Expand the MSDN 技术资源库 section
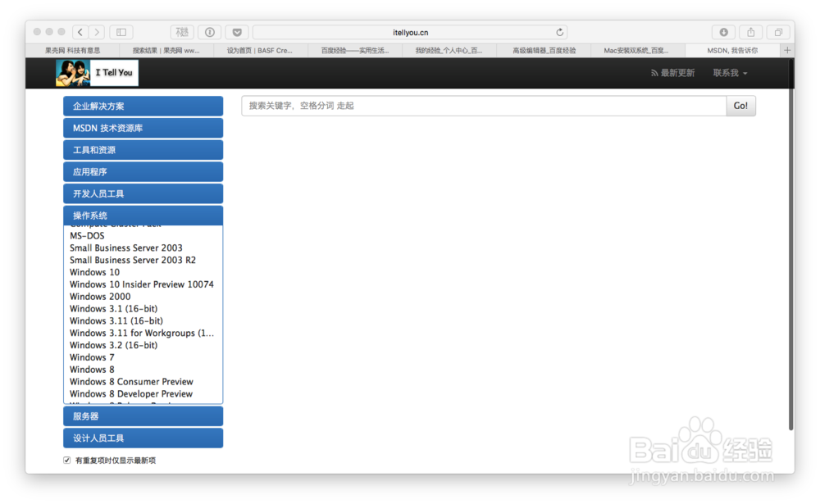 click(x=143, y=128)
